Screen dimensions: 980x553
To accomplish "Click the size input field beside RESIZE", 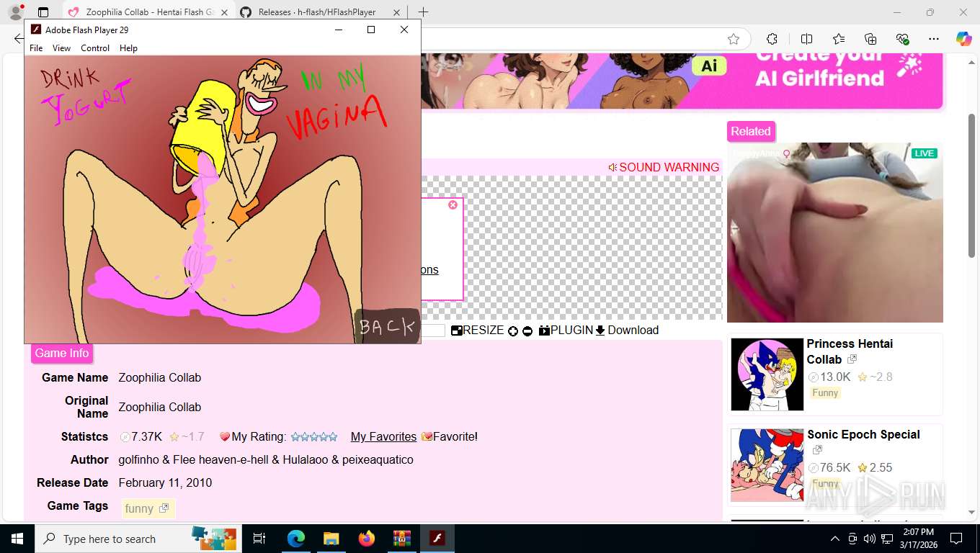I will click(x=432, y=331).
